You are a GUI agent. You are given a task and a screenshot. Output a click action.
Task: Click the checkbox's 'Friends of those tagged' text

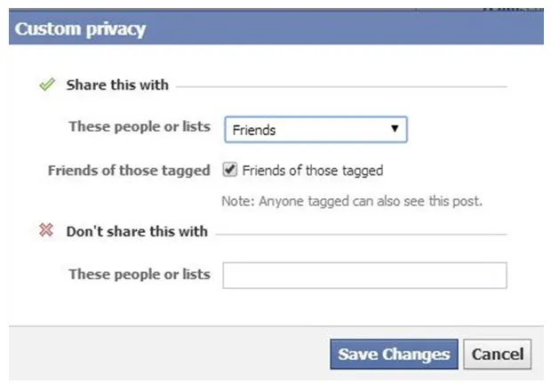312,171
